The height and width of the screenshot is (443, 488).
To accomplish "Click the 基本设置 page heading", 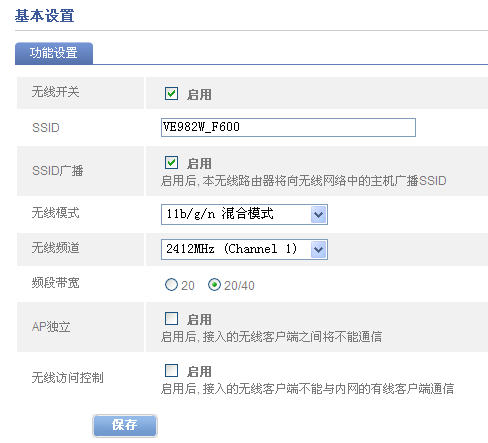I will tap(45, 16).
